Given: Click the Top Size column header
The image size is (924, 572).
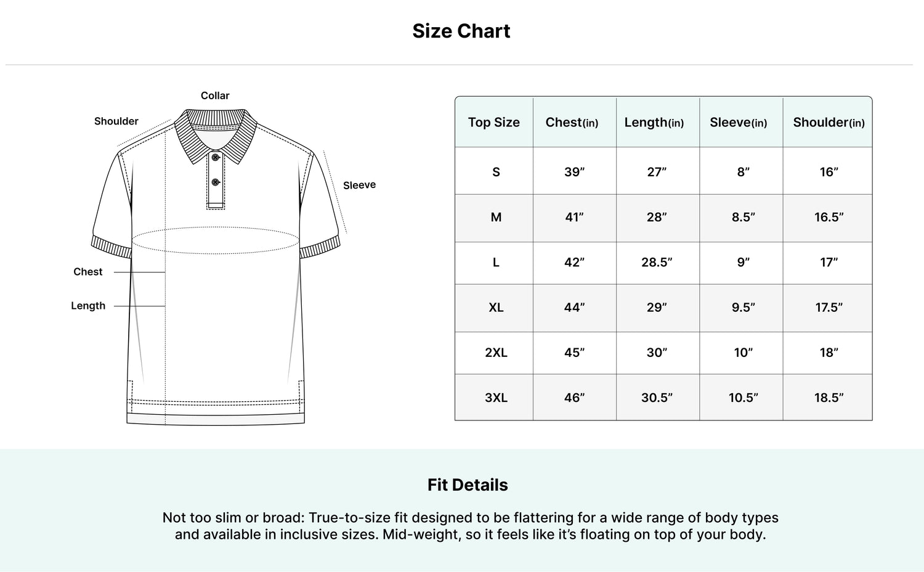Looking at the screenshot, I should click(494, 122).
